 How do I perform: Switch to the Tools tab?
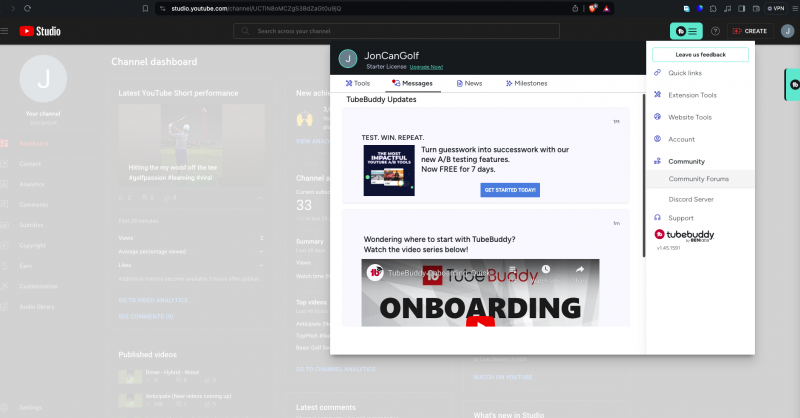click(357, 83)
